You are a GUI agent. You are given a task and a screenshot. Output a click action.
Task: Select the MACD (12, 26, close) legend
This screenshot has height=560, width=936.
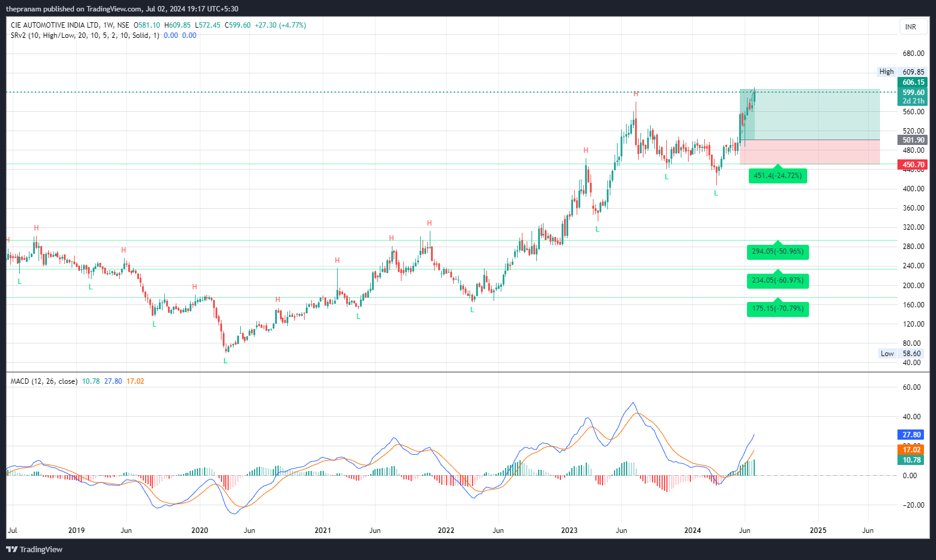[44, 381]
